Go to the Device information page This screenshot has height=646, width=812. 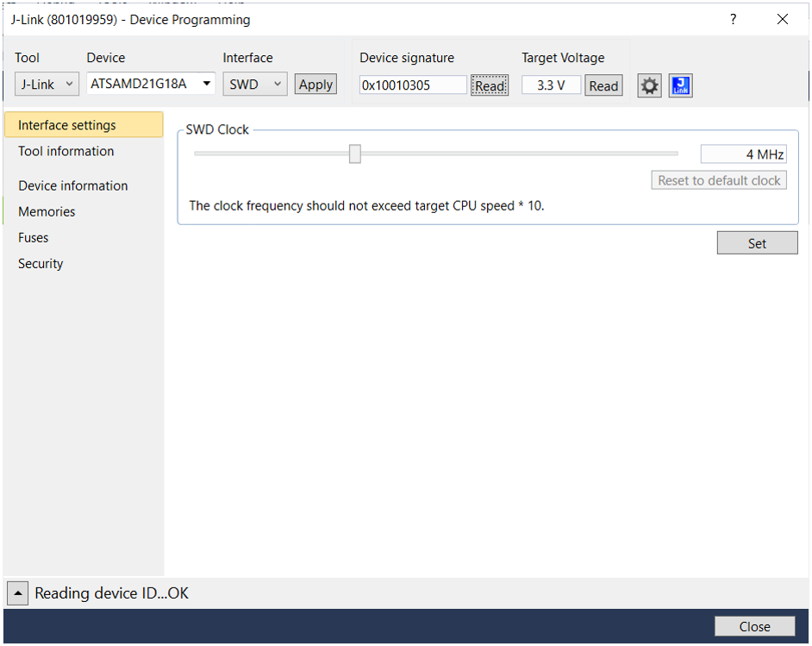[x=73, y=186]
